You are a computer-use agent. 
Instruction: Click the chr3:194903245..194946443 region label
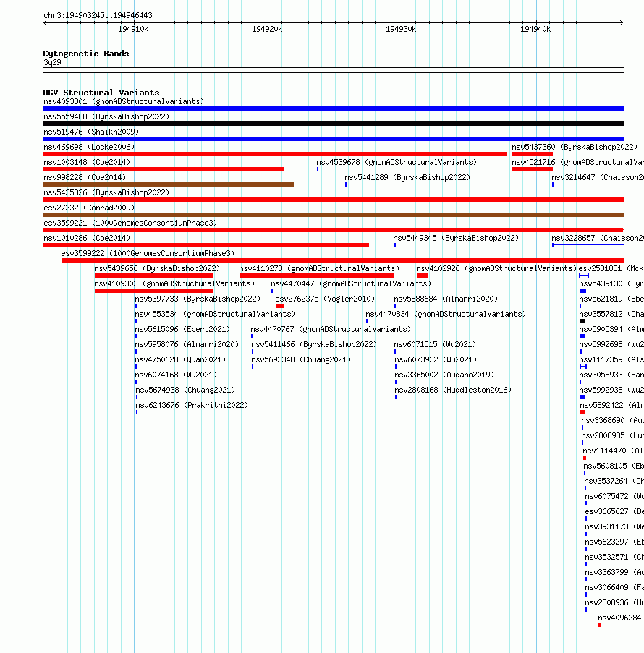pos(98,15)
